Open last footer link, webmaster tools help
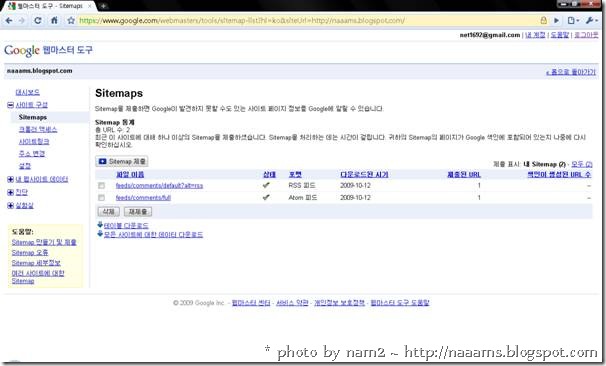The width and height of the screenshot is (606, 366). (x=400, y=303)
